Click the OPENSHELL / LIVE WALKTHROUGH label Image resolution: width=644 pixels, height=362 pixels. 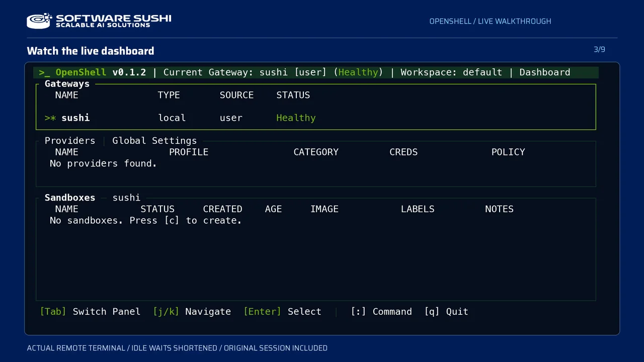tap(490, 21)
